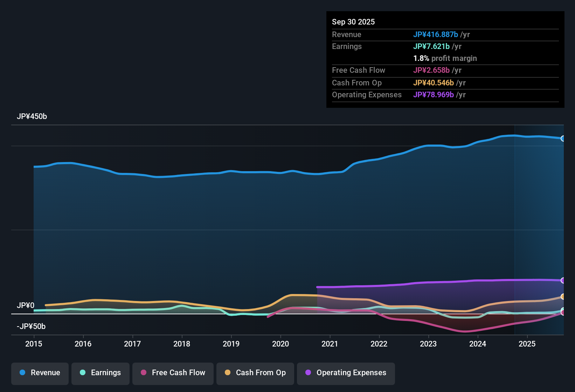Select the Free Cash Flow legend entry

tap(173, 373)
